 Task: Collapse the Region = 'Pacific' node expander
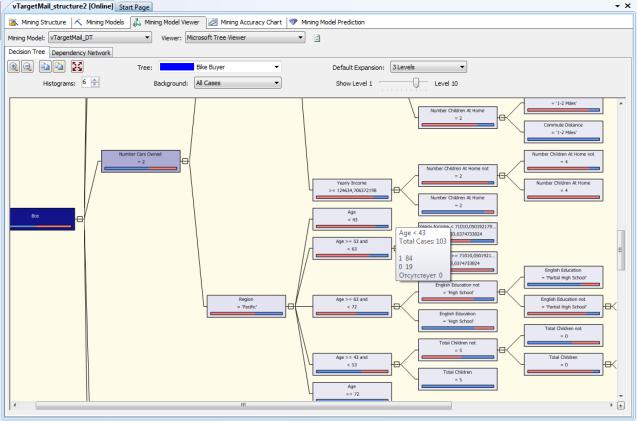coord(291,306)
